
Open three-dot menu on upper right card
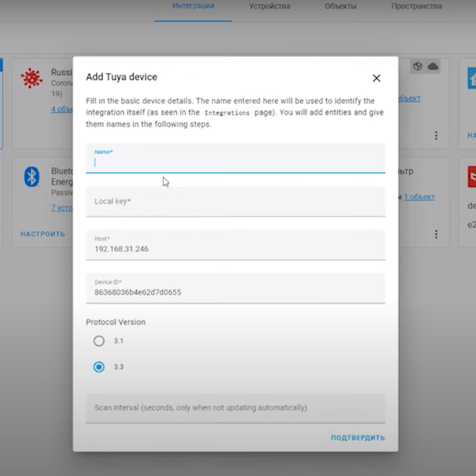(436, 136)
